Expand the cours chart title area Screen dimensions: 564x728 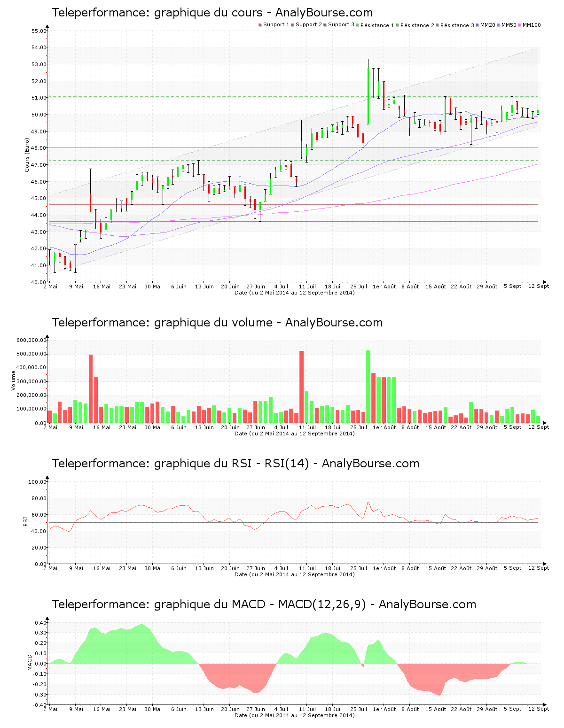click(214, 13)
